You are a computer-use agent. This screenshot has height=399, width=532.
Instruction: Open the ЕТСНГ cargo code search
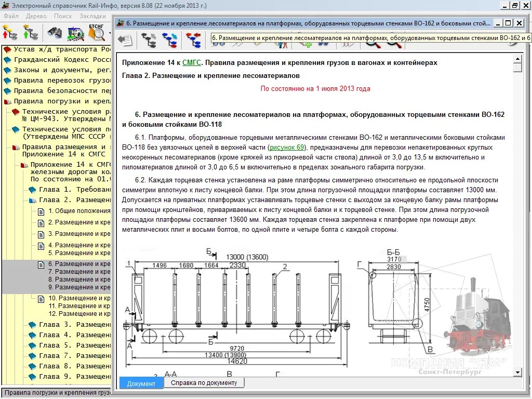pyautogui.click(x=96, y=32)
